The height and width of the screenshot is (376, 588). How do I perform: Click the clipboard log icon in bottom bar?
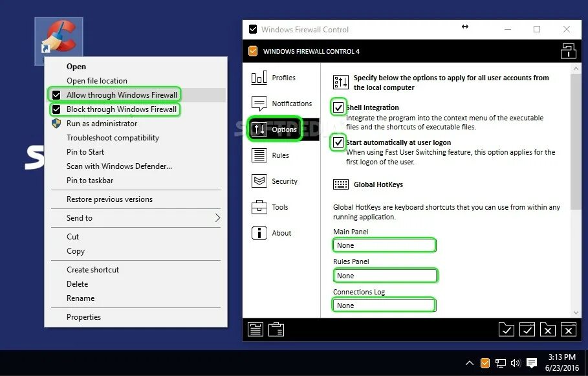[x=276, y=329]
